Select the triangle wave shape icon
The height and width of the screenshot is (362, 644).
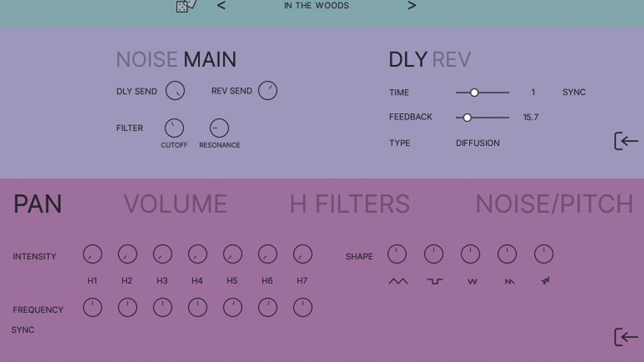(x=397, y=281)
